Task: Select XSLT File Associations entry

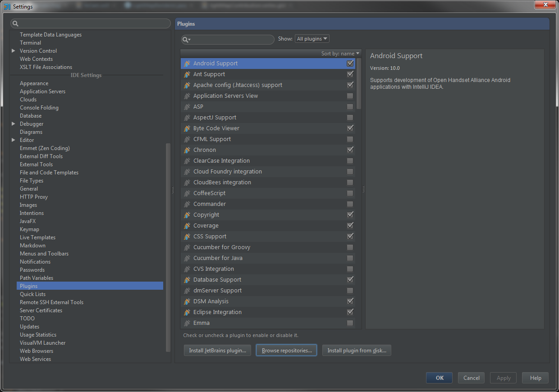Action: coord(46,67)
